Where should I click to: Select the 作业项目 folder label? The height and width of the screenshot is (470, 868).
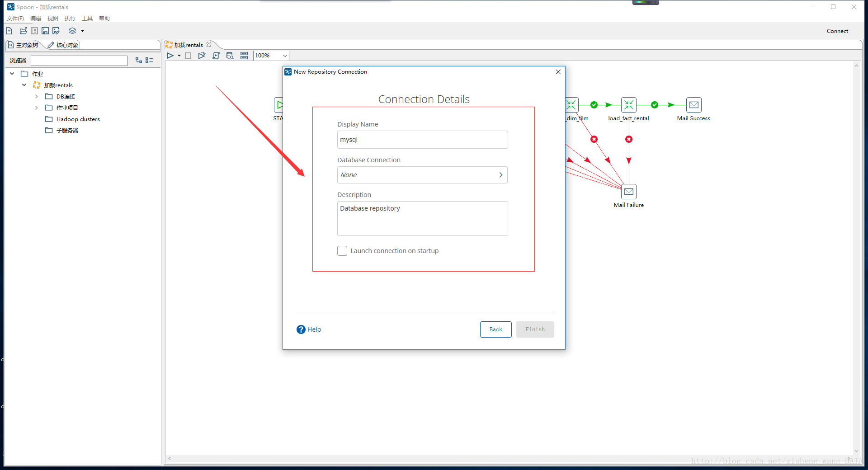pyautogui.click(x=67, y=108)
